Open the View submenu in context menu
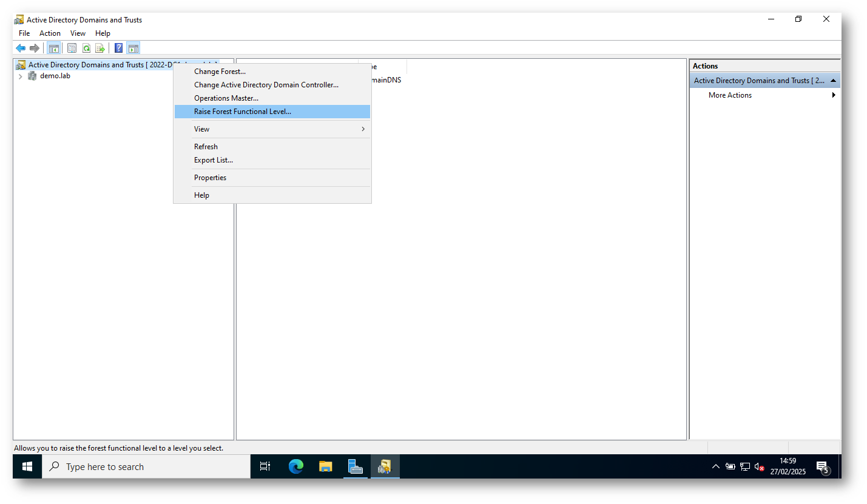867x504 pixels. pos(272,129)
